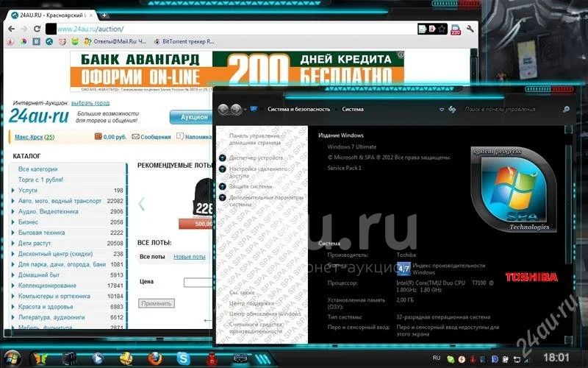This screenshot has height=368, width=588.
Task: Expand Авто, мото, водный транспорт arrow
Action: click(13, 201)
